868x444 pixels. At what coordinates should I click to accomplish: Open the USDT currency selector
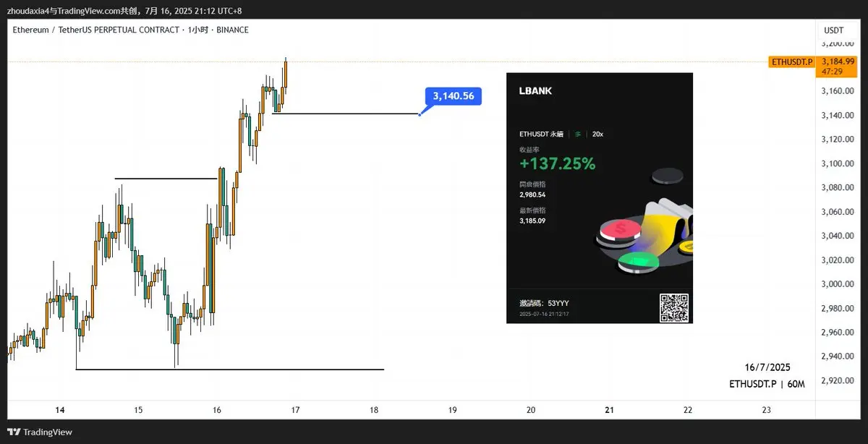[833, 30]
